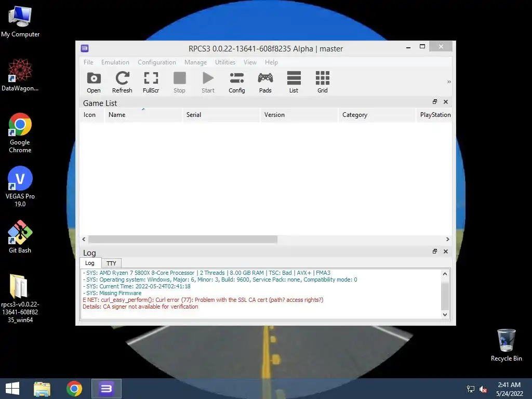Switch to List view
The height and width of the screenshot is (399, 532).
294,83
